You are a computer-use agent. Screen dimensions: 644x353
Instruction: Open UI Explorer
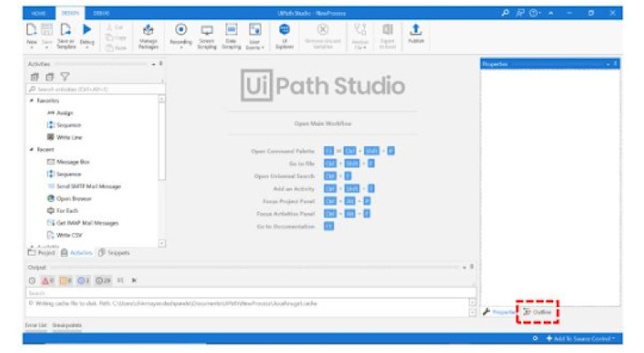point(284,36)
